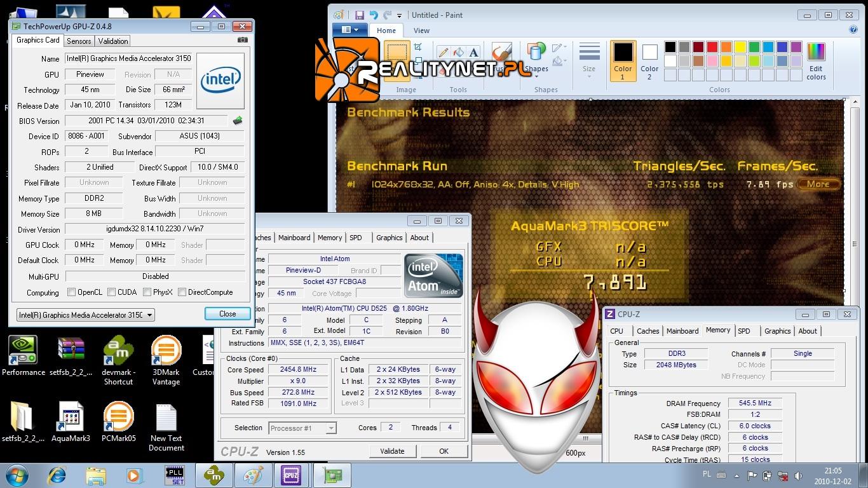Pick green swatch in Paint palette

[x=754, y=47]
